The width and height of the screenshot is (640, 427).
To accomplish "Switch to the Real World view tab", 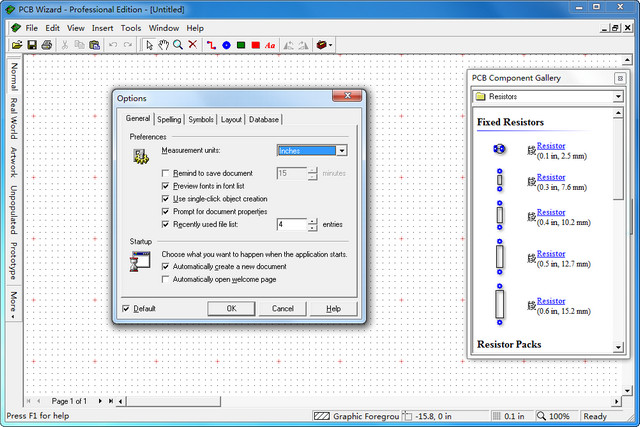I will 13,118.
